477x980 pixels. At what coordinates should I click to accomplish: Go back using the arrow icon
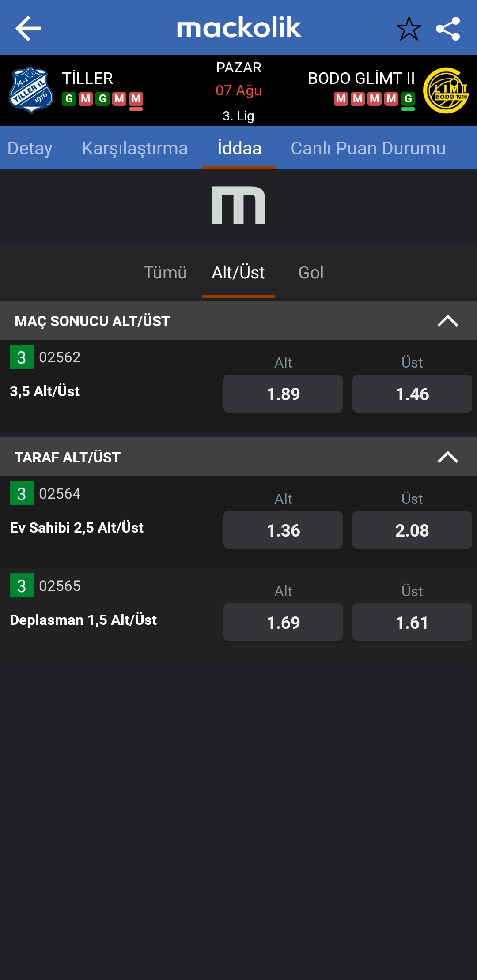[x=28, y=28]
